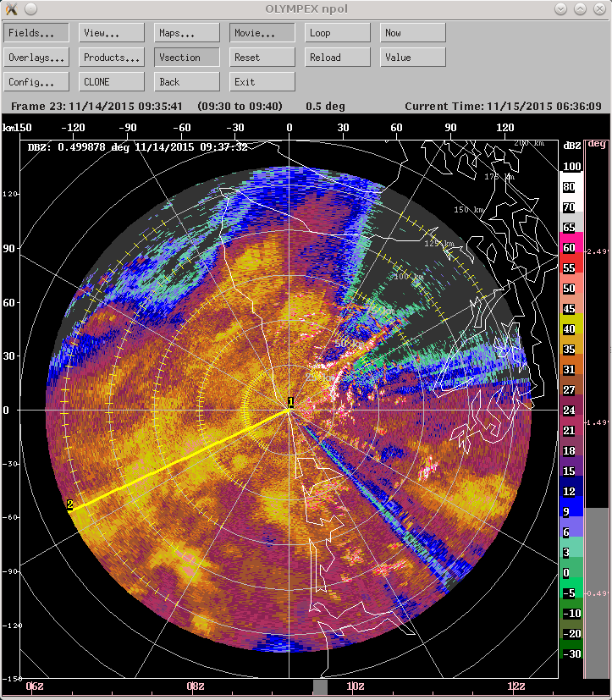
Task: Click the CLONE button
Action: [x=112, y=82]
